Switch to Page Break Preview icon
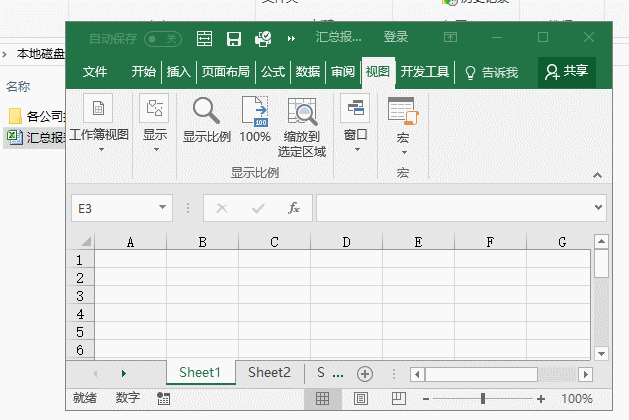This screenshot has height=420, width=629. [398, 398]
